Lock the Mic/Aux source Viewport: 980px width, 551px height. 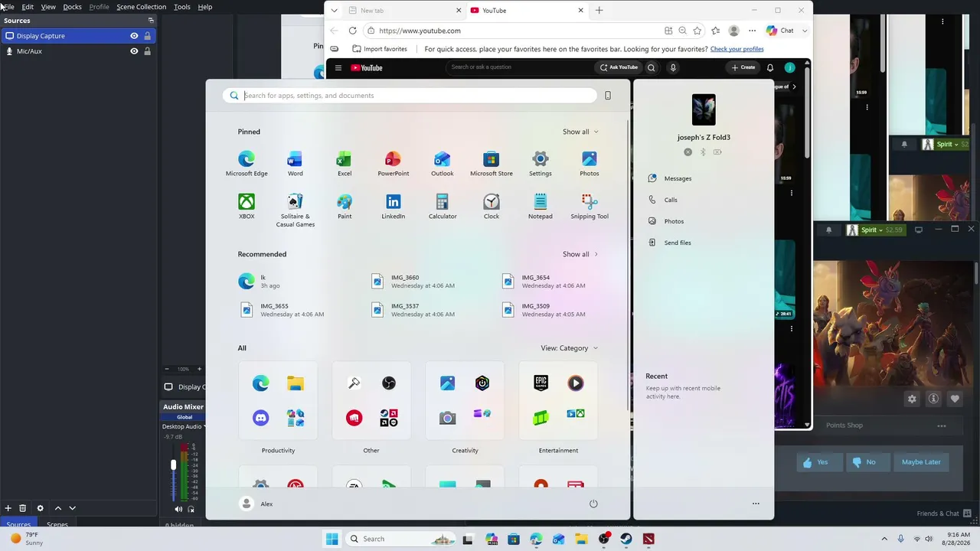tap(147, 51)
